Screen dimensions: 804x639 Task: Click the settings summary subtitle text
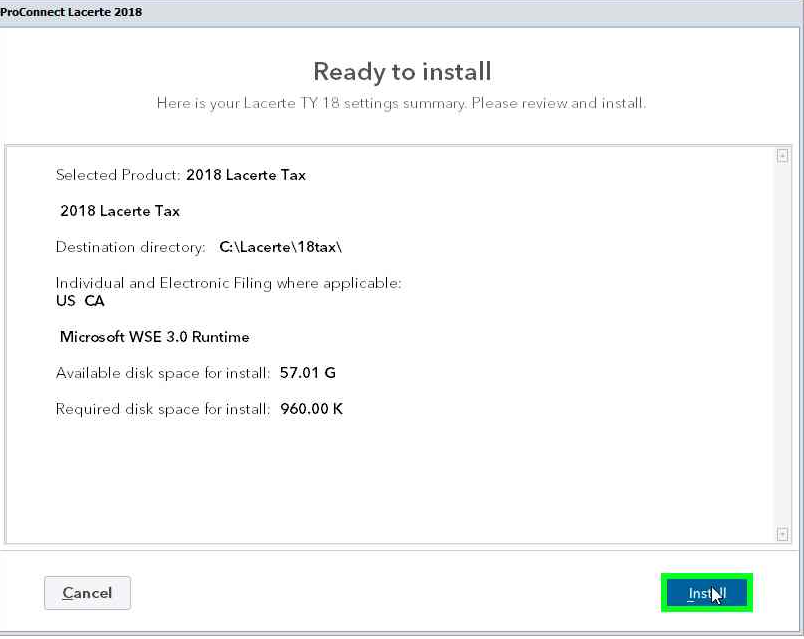tap(401, 103)
